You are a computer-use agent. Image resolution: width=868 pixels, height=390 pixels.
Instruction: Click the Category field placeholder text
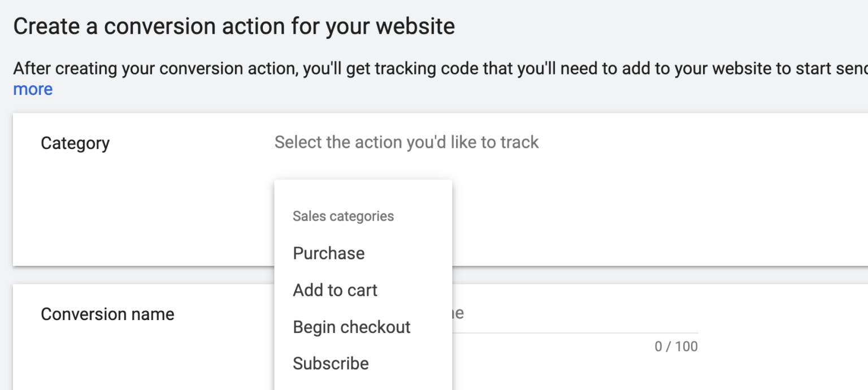(406, 142)
